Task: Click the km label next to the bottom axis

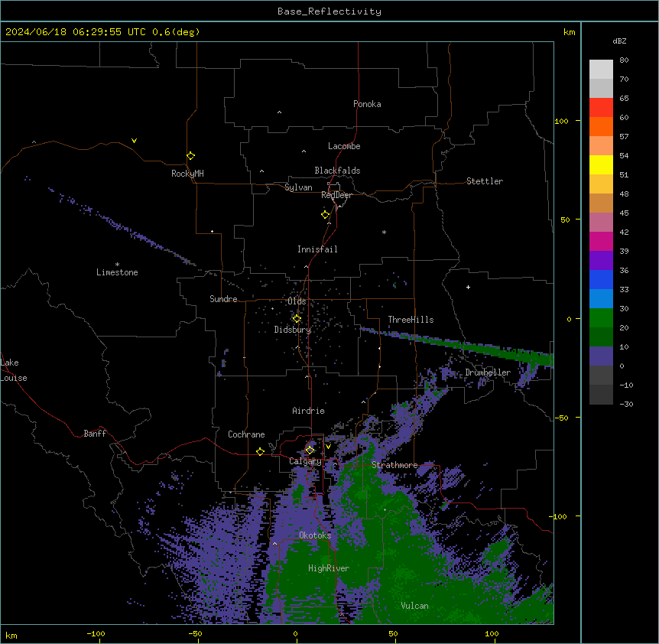Action: (11, 635)
